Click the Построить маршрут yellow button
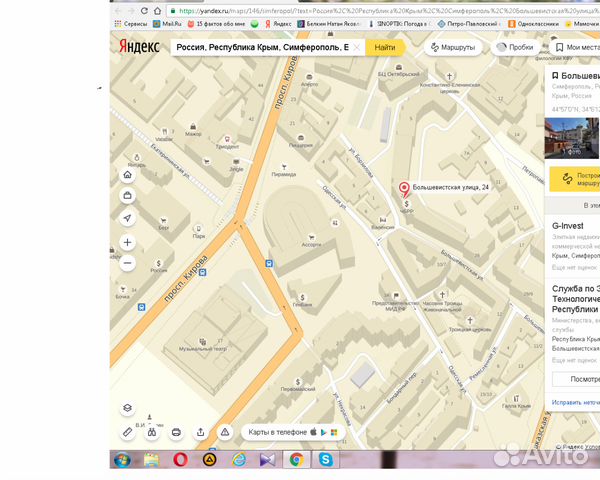This screenshot has width=600, height=480. click(575, 179)
